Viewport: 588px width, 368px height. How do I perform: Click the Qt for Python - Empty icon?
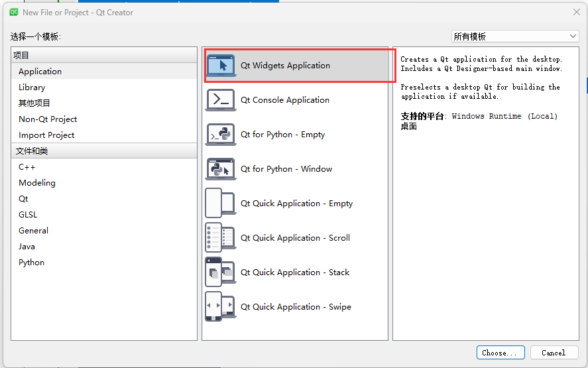coord(221,135)
